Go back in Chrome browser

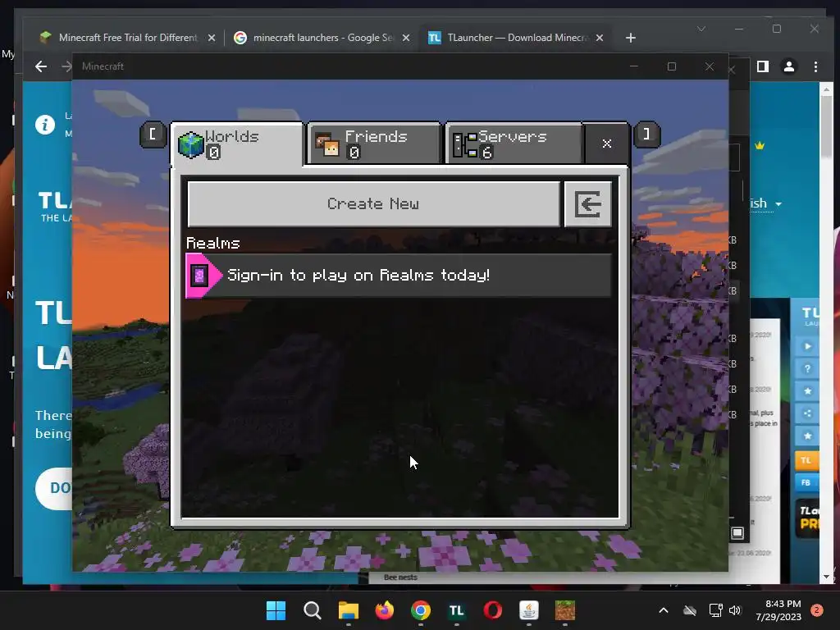point(41,66)
